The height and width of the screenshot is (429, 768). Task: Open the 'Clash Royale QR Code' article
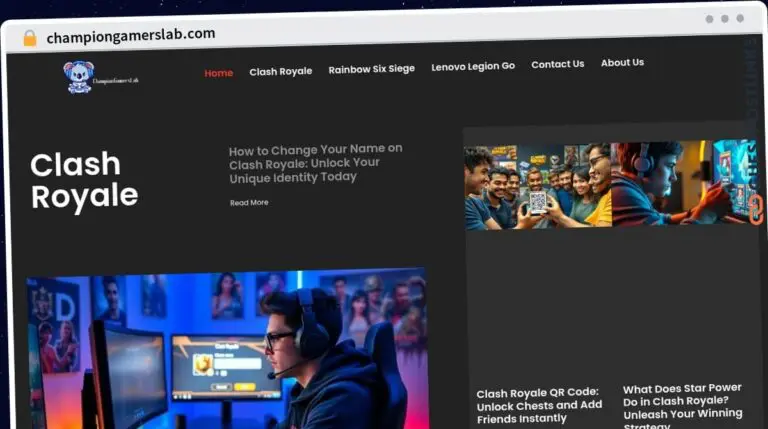[539, 405]
